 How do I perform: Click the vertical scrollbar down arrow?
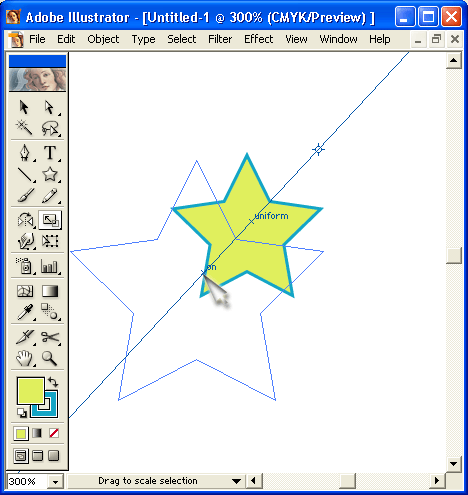(454, 464)
